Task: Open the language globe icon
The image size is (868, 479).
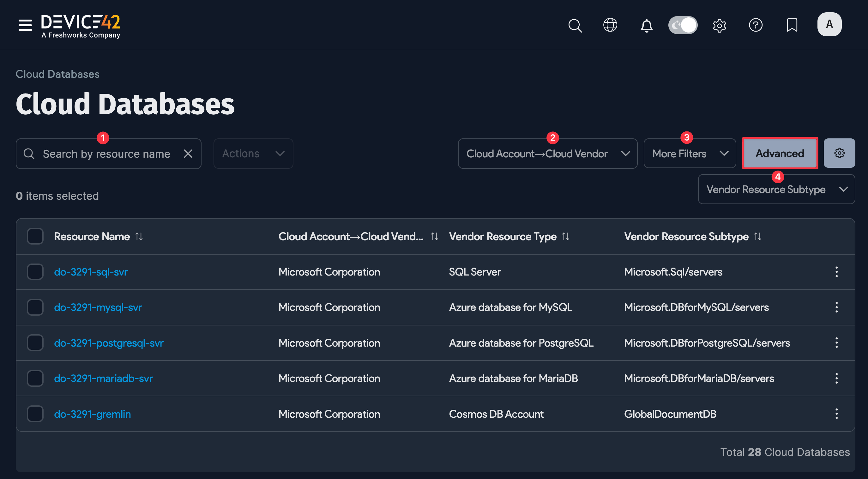Action: [610, 25]
